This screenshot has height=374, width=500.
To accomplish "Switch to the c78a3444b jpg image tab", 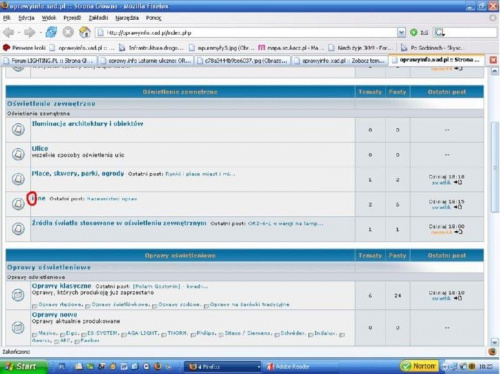I will tap(242, 60).
